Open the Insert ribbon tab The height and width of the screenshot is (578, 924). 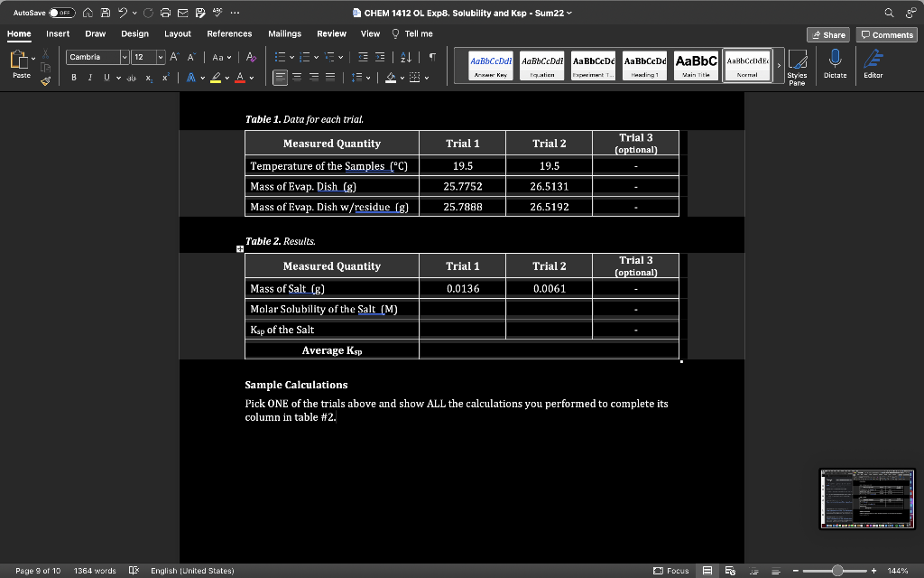(x=58, y=33)
